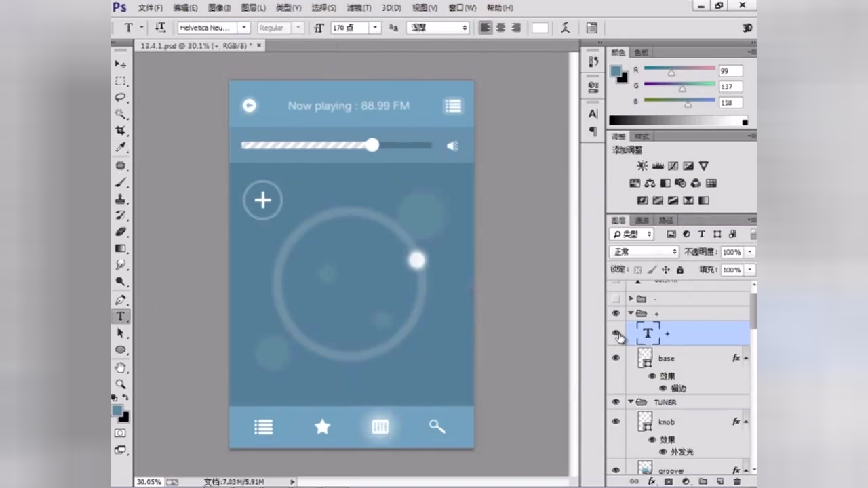
Task: Select the Quick Selection tool
Action: click(x=121, y=114)
